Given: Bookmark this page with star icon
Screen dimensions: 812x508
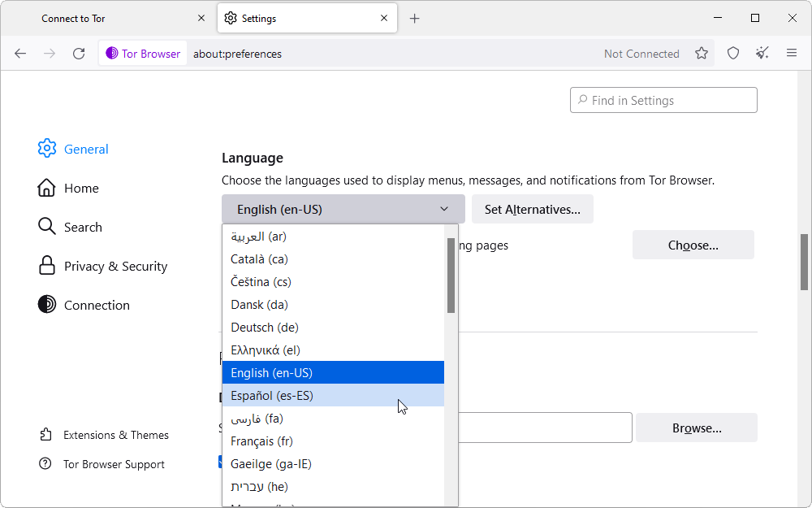Looking at the screenshot, I should coord(702,54).
